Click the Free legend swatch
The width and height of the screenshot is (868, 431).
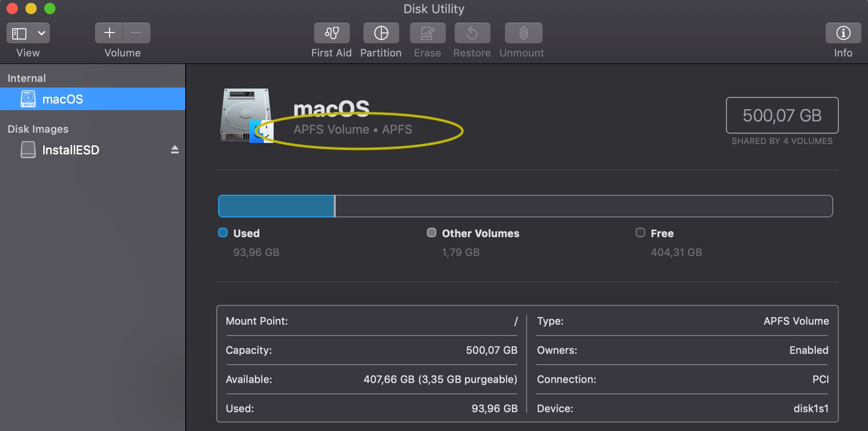[x=640, y=232]
